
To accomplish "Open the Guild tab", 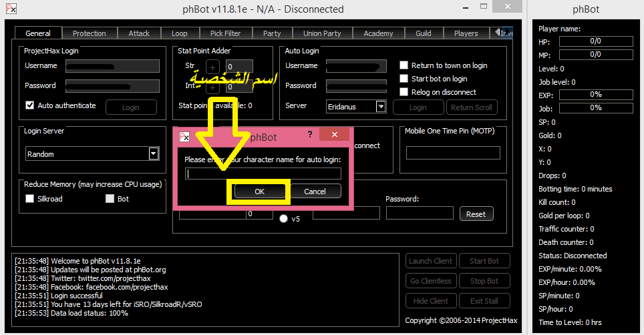I will 424,33.
